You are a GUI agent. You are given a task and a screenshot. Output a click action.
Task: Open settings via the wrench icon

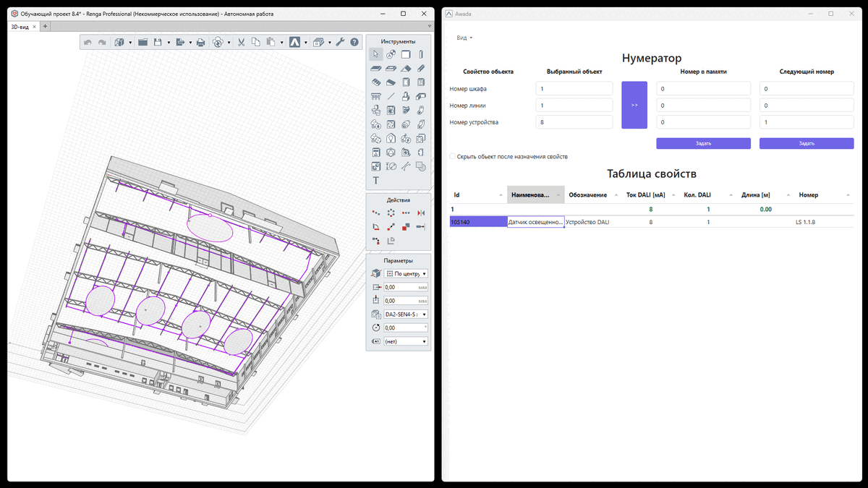pyautogui.click(x=340, y=43)
